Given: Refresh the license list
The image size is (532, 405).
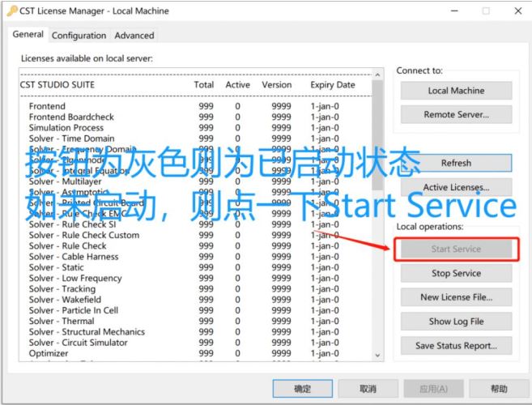Looking at the screenshot, I should point(456,163).
